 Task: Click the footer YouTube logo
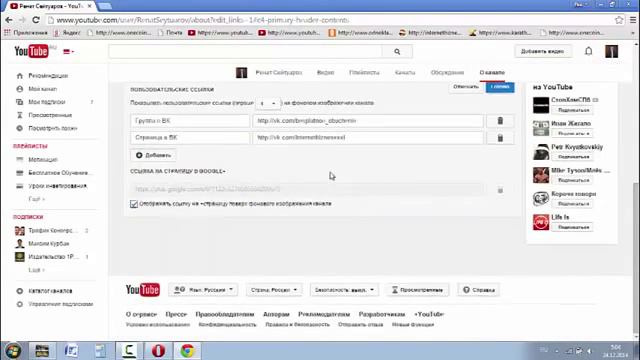click(142, 290)
